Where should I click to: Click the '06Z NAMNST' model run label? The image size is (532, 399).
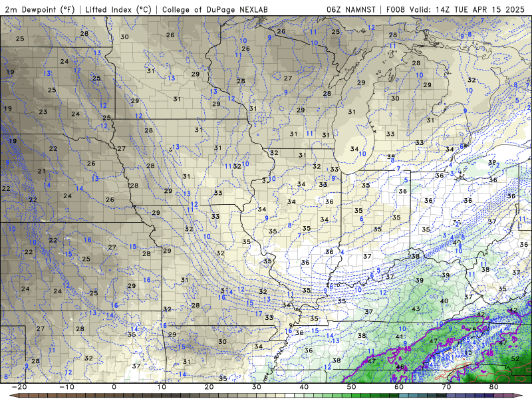coord(351,9)
